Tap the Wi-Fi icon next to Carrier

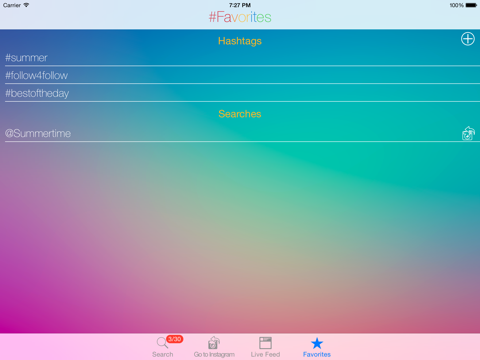[26, 5]
